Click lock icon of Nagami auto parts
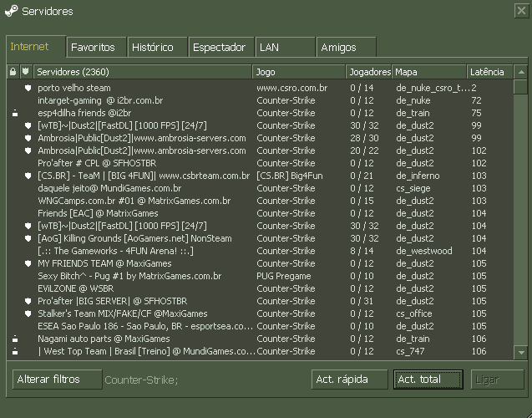 pos(15,339)
